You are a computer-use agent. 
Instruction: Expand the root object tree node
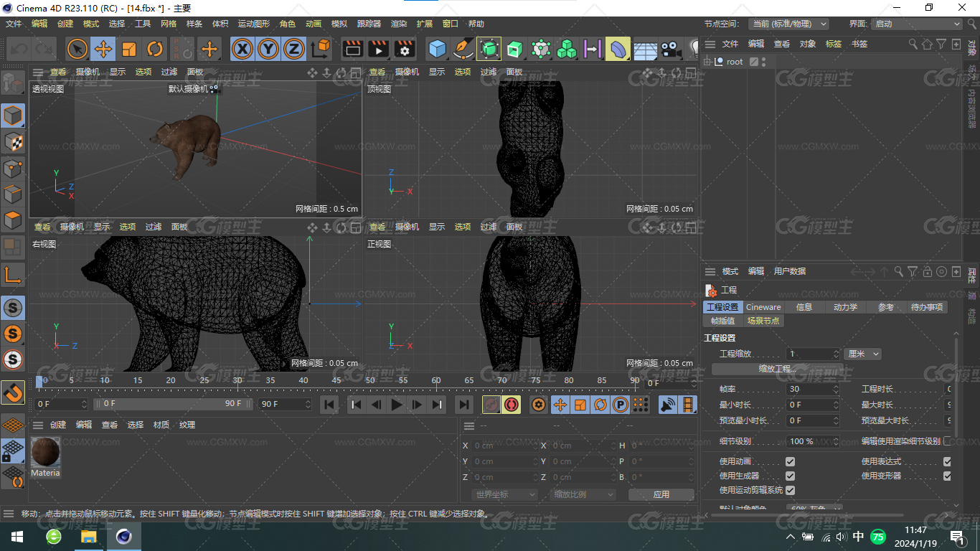(x=708, y=62)
